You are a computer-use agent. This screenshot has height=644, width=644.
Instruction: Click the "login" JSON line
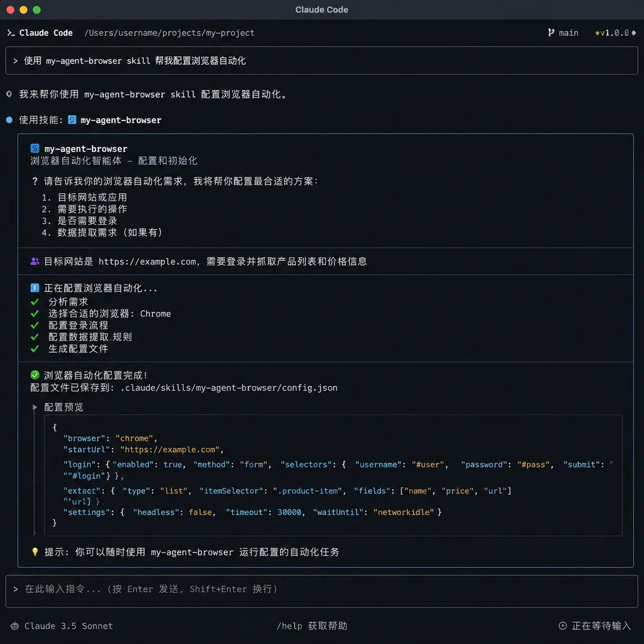pos(337,470)
